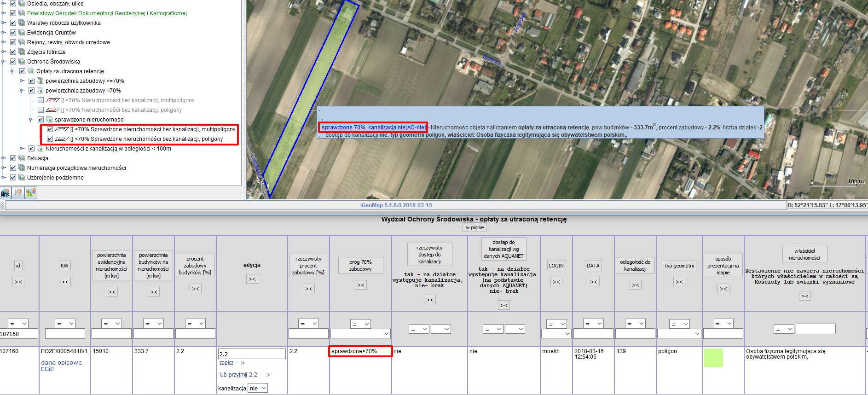Click the WMS add-layer icon

pyautogui.click(x=6, y=193)
